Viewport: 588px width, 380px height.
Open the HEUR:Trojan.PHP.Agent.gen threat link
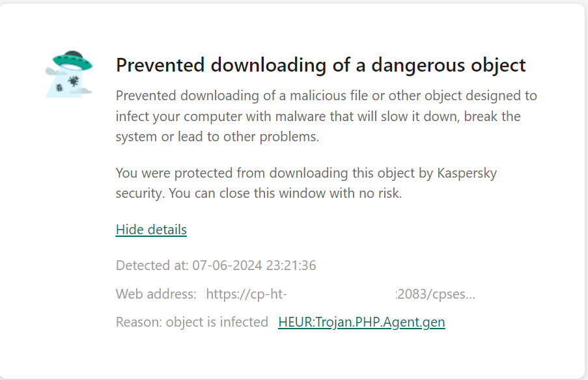pyautogui.click(x=361, y=322)
